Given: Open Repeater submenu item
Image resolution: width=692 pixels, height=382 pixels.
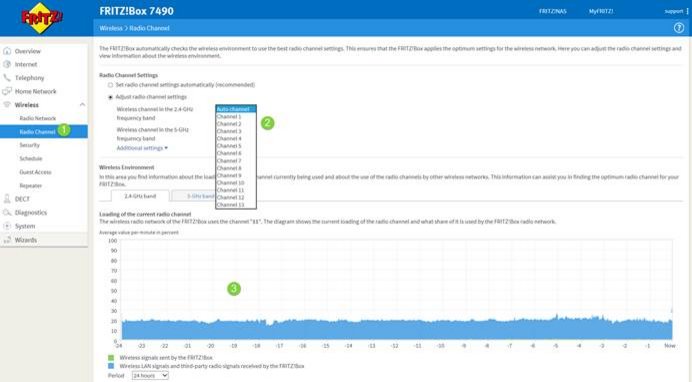Looking at the screenshot, I should 31,186.
